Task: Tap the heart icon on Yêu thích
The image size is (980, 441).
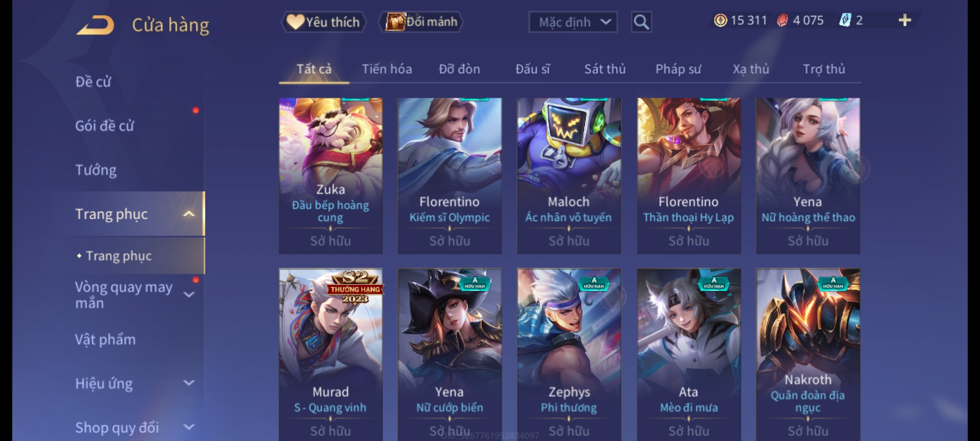Action: click(295, 22)
